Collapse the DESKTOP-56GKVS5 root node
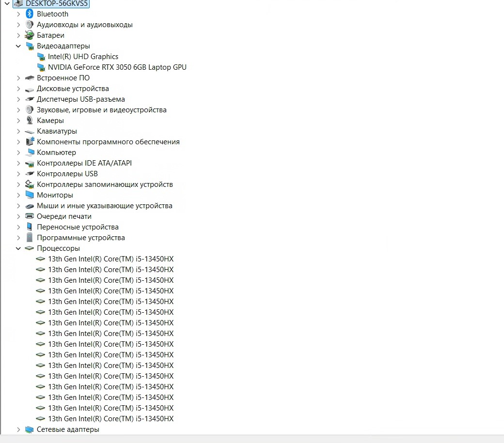The height and width of the screenshot is (443, 504). point(7,3)
